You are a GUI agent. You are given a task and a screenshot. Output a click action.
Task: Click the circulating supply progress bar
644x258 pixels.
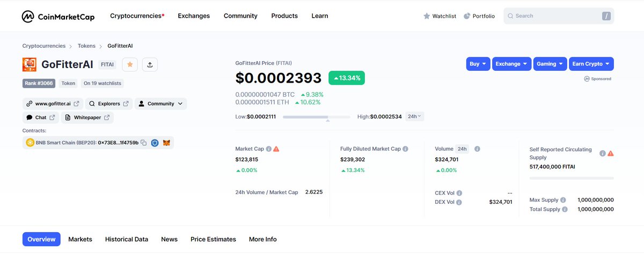click(572, 178)
